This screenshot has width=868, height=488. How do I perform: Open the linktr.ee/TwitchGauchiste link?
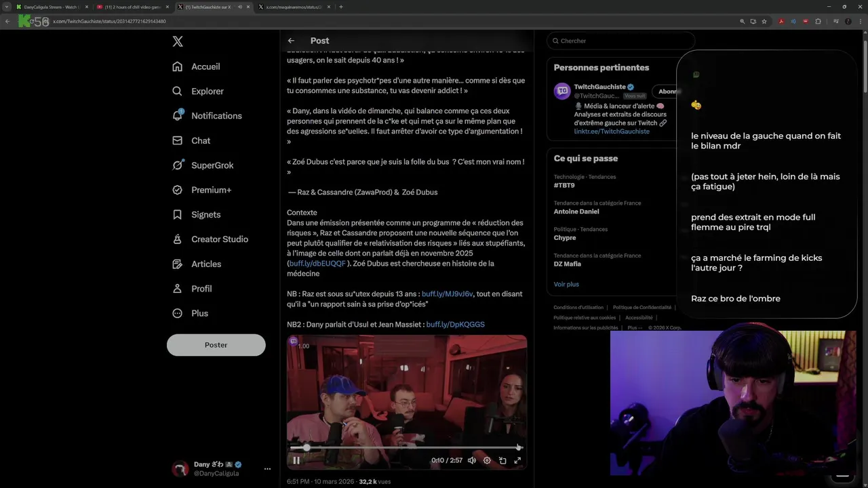[x=612, y=131]
